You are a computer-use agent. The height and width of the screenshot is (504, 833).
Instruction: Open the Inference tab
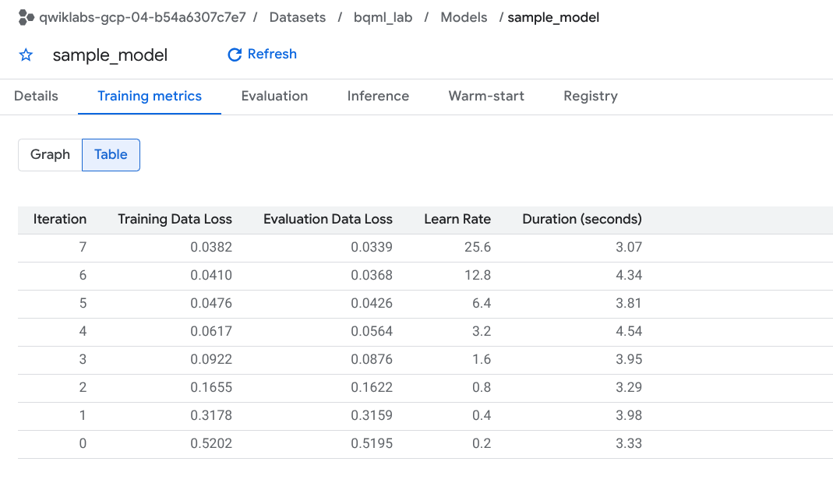378,97
